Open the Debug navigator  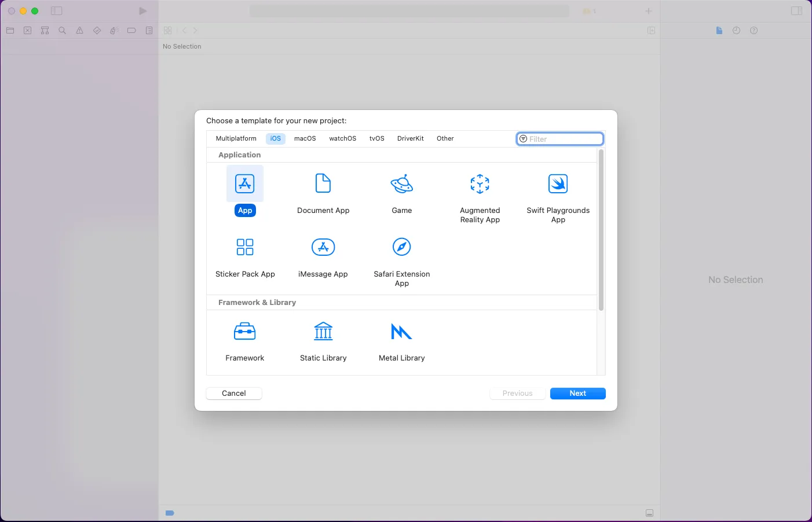(114, 30)
